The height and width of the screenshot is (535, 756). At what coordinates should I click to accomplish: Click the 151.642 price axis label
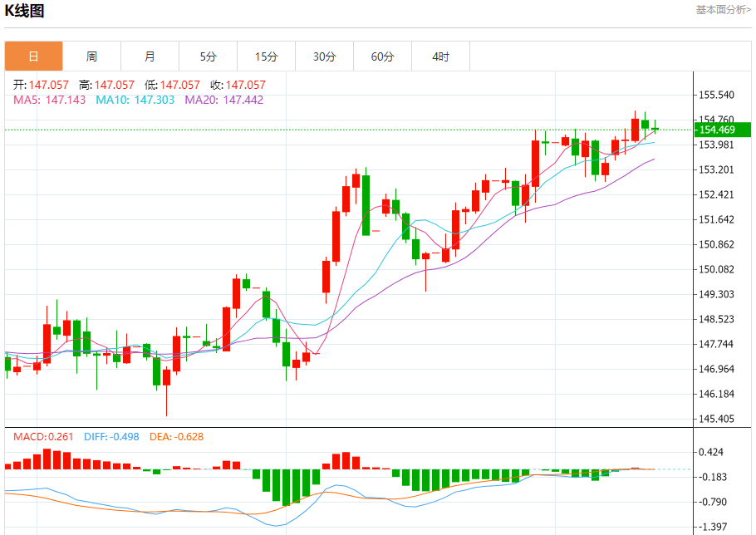[716, 219]
